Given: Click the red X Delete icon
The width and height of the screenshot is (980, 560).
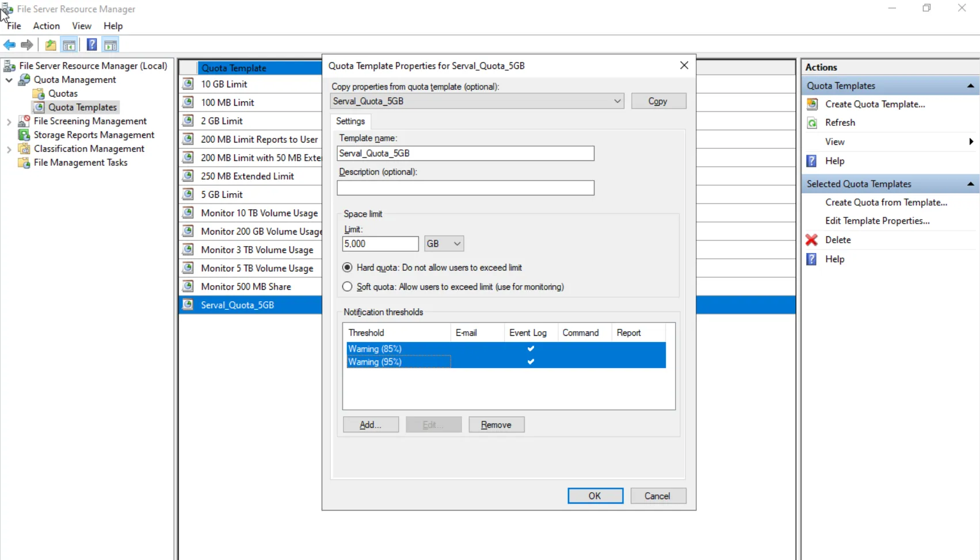Looking at the screenshot, I should pos(812,240).
